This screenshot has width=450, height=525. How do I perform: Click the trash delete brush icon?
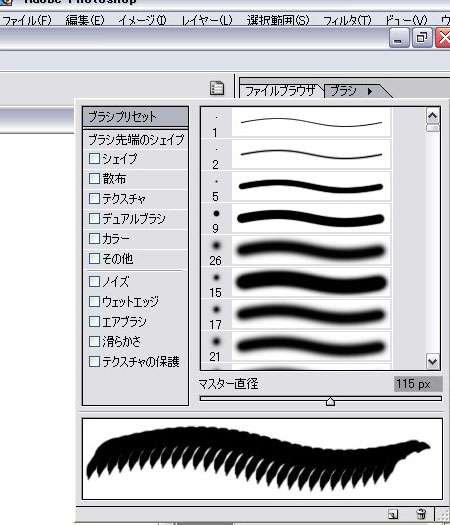coord(421,514)
